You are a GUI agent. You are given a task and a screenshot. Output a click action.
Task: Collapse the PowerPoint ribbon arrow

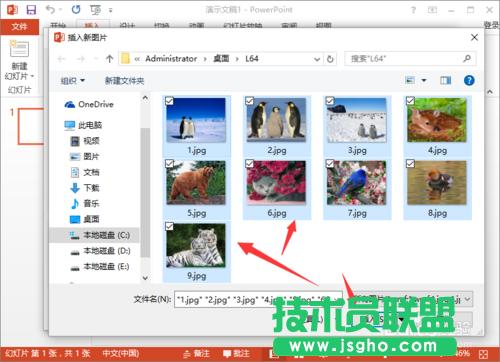click(x=490, y=92)
